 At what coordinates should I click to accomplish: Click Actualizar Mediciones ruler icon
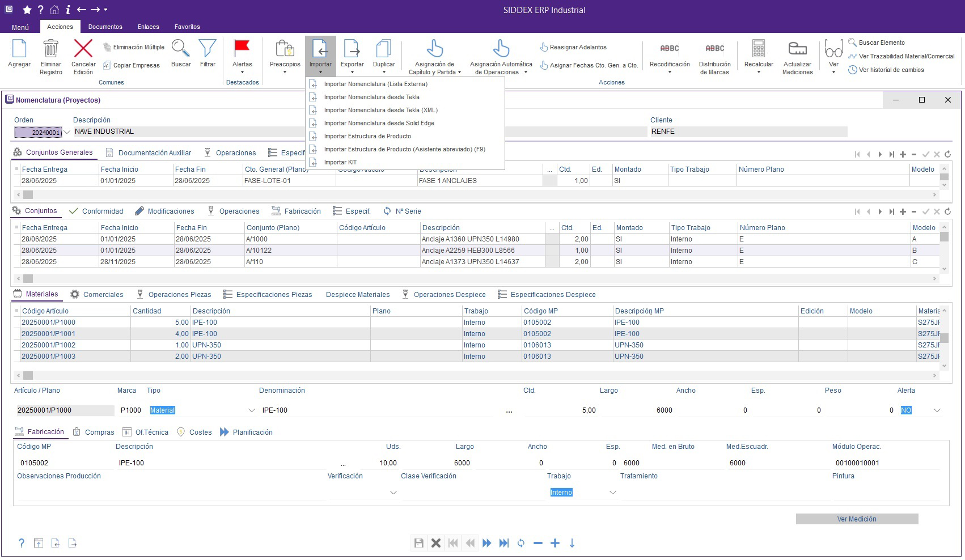click(797, 49)
